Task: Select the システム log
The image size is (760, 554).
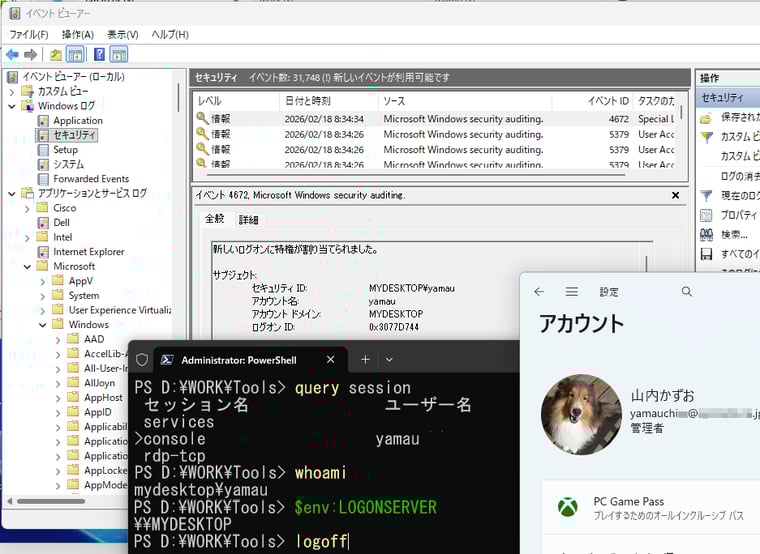Action: [x=68, y=164]
